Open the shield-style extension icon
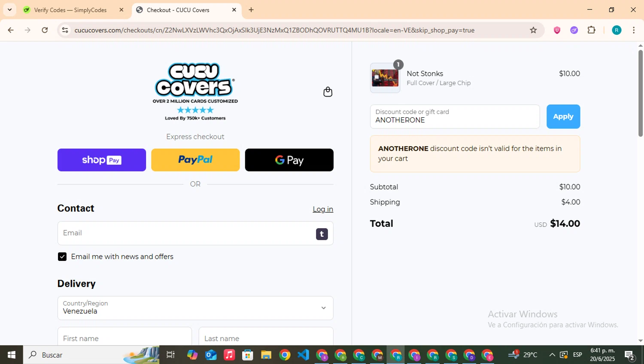This screenshot has width=644, height=364. (557, 30)
